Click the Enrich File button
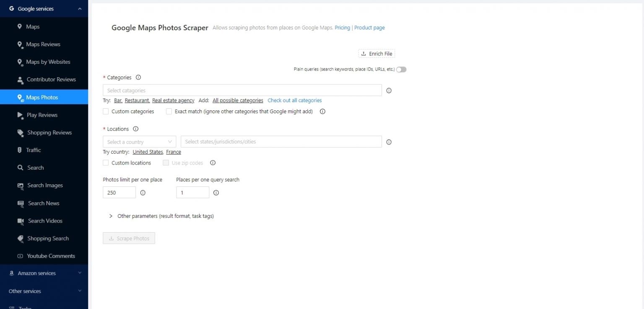 377,54
